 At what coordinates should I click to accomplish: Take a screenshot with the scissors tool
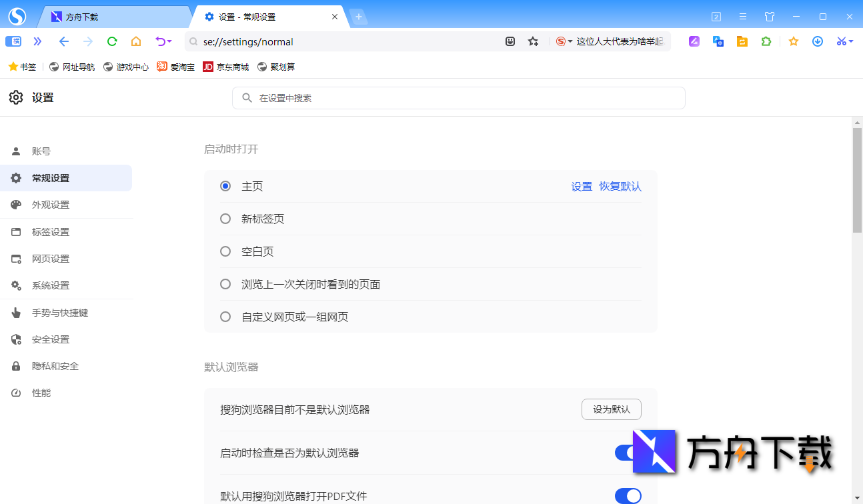[841, 41]
